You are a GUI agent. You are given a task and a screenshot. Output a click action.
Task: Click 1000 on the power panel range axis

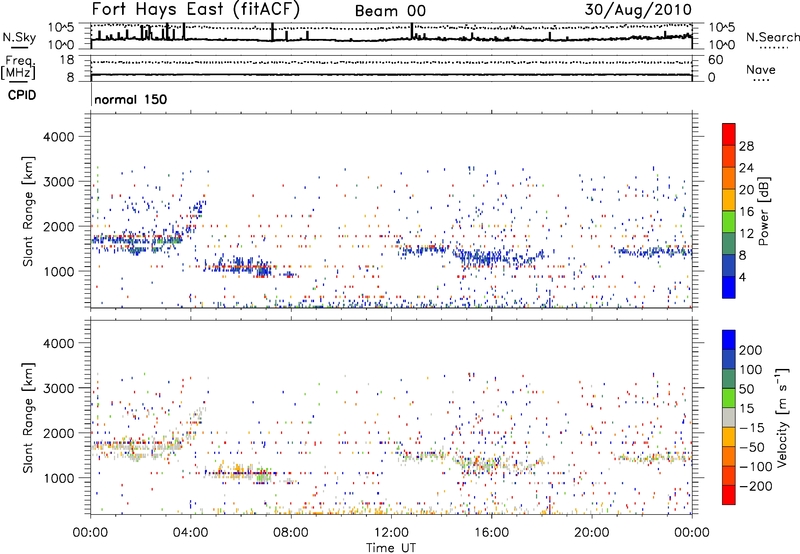[x=58, y=271]
